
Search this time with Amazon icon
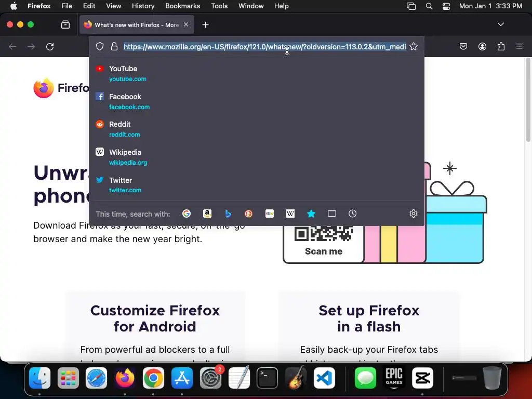[207, 214]
